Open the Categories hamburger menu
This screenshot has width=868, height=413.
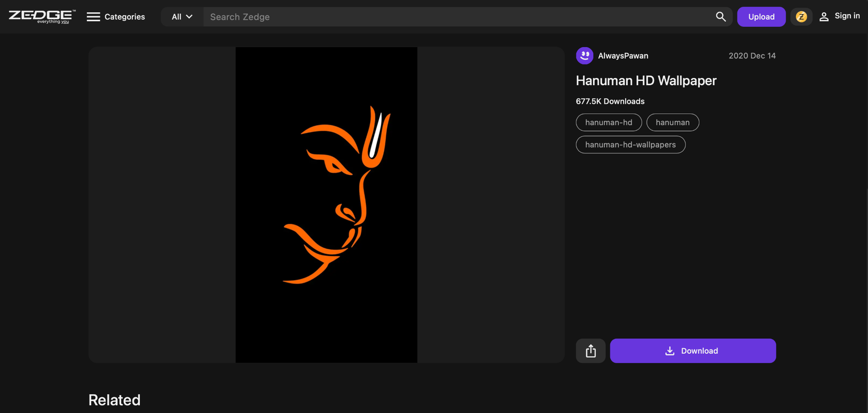tap(116, 17)
